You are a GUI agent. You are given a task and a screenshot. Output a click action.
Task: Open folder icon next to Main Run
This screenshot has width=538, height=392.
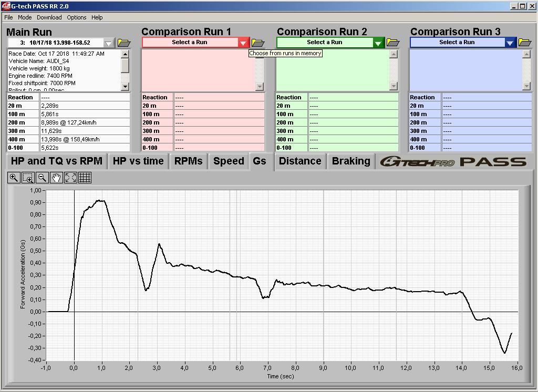coord(124,43)
